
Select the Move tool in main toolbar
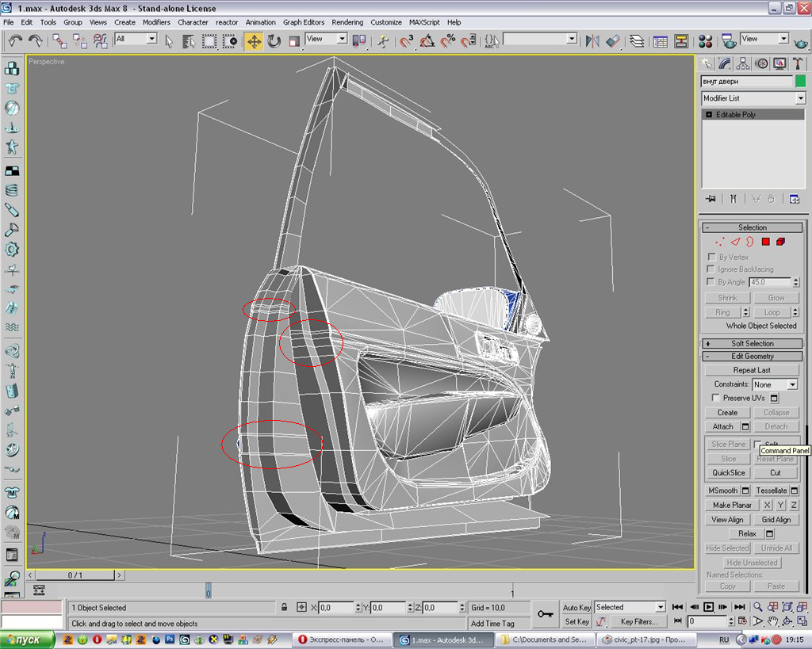(254, 40)
